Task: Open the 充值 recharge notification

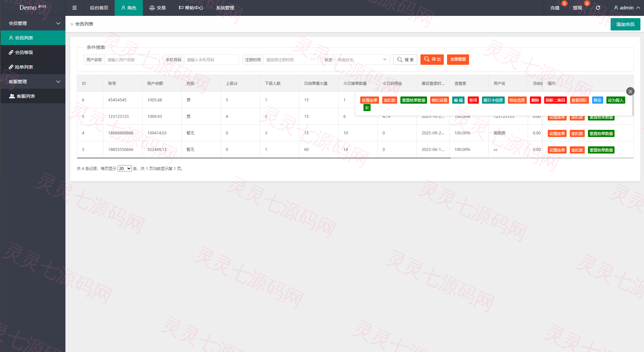Action: click(x=555, y=8)
